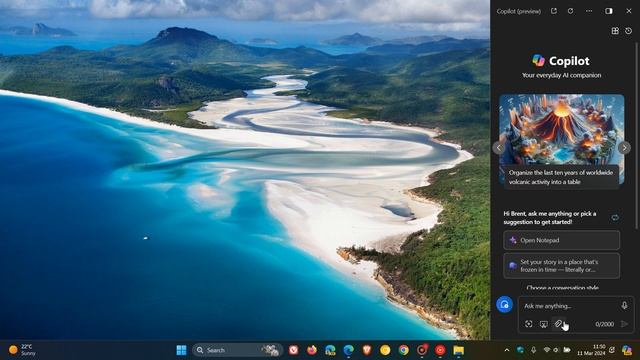
Task: Open the yellow circle app on taskbar
Action: tap(385, 350)
